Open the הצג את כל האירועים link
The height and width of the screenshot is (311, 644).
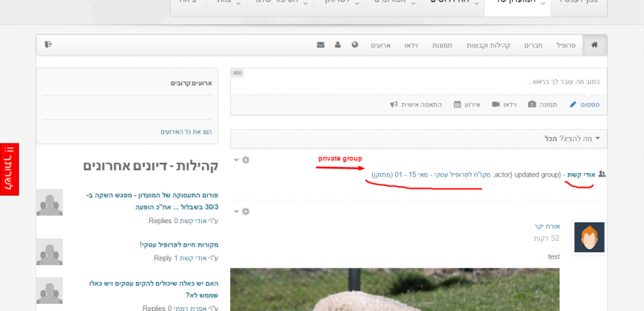187,132
